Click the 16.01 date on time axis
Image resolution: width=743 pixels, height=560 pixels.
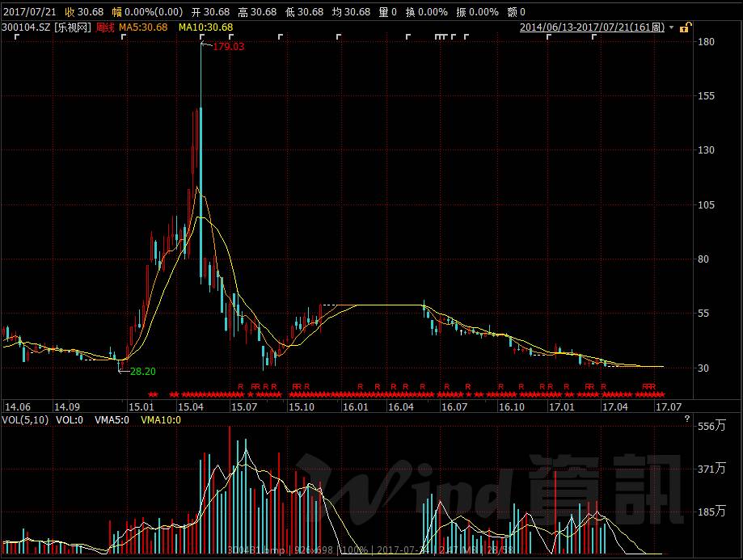pyautogui.click(x=356, y=406)
